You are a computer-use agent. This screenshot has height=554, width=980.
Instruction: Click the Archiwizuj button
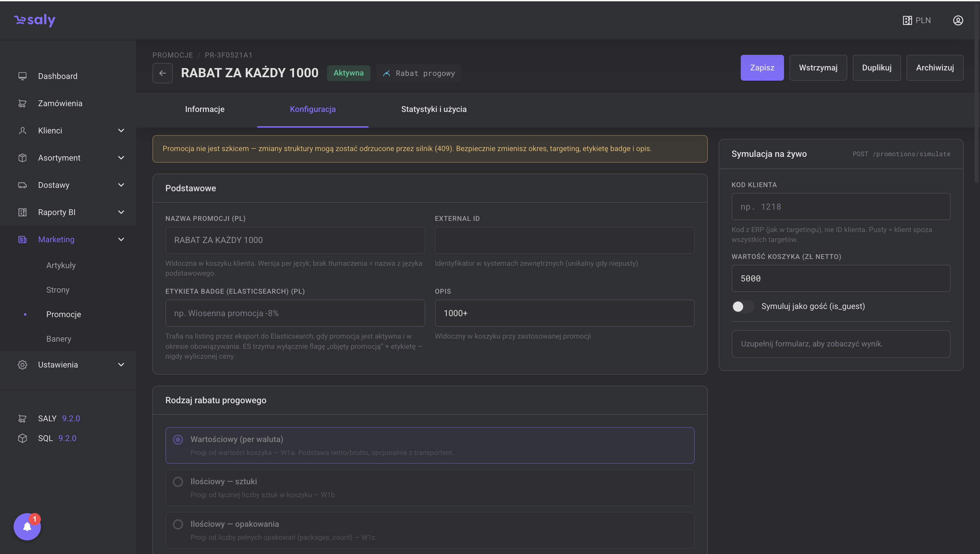[935, 68]
